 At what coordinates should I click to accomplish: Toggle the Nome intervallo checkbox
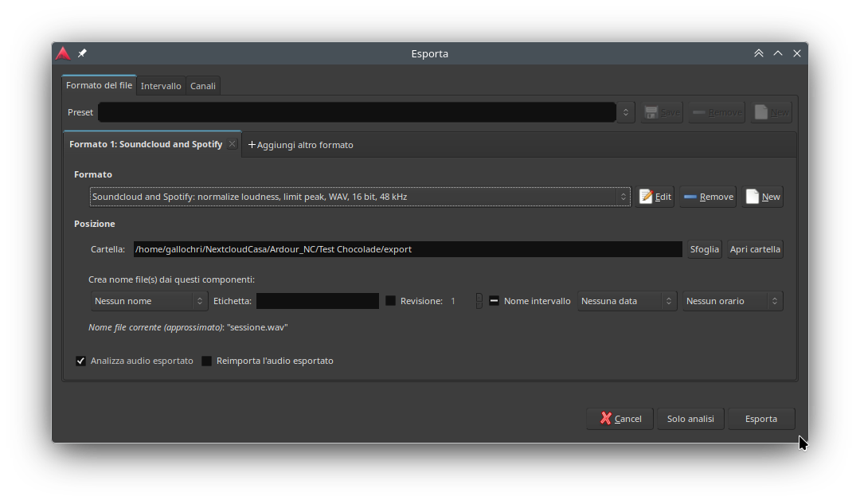(494, 301)
